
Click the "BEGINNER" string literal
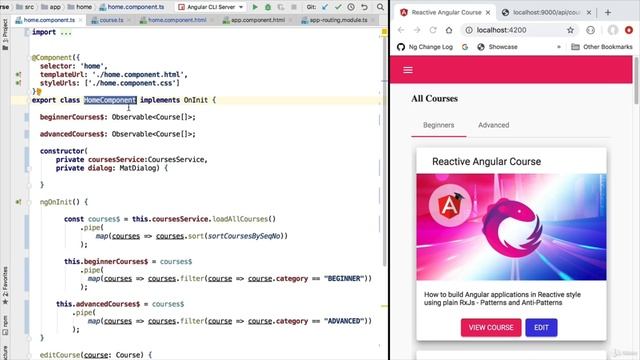click(344, 278)
